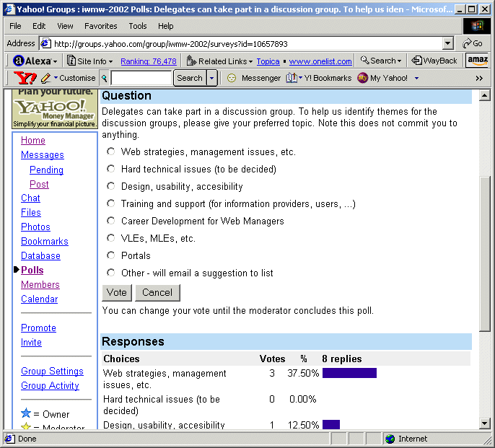This screenshot has width=495, height=448.
Task: Show more Yahoo toolbar items chevron
Action: (479, 79)
